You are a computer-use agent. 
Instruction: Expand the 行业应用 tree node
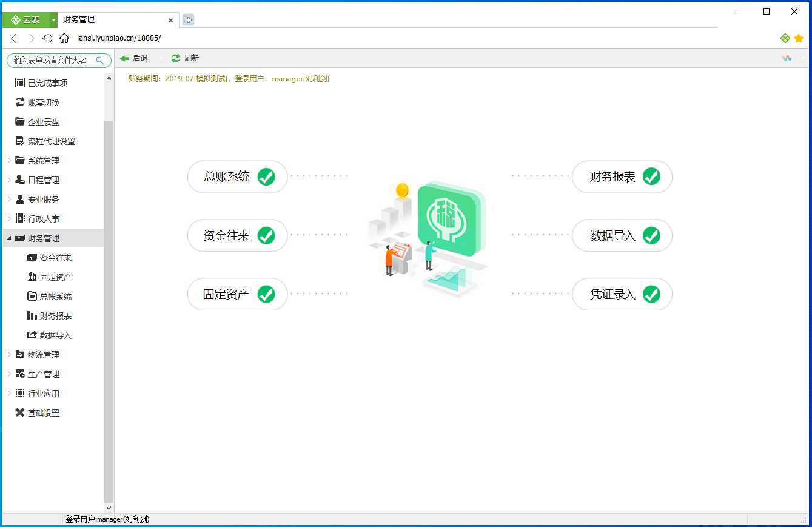coord(9,393)
